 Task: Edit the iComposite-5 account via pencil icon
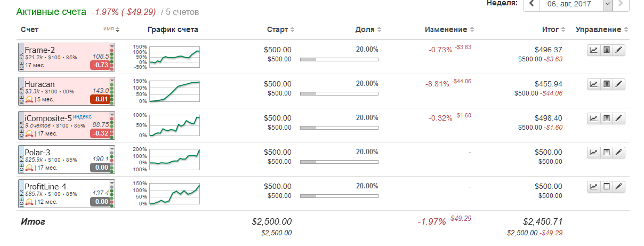click(618, 118)
